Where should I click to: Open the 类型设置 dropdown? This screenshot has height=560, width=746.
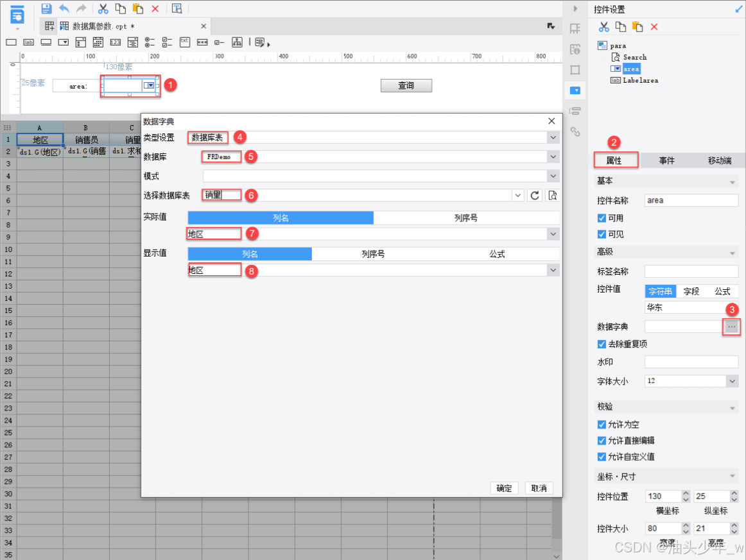(x=553, y=137)
